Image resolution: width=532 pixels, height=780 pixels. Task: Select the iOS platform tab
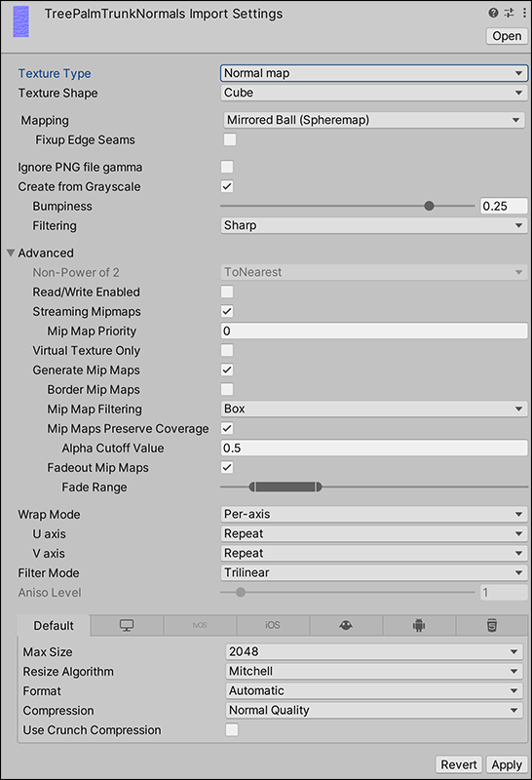(x=273, y=625)
